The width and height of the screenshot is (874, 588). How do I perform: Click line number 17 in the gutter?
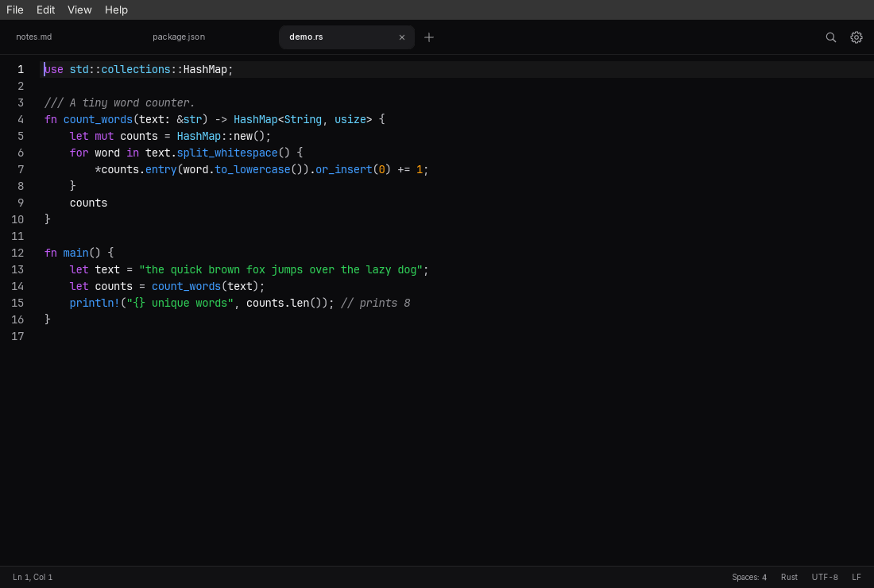pos(17,337)
